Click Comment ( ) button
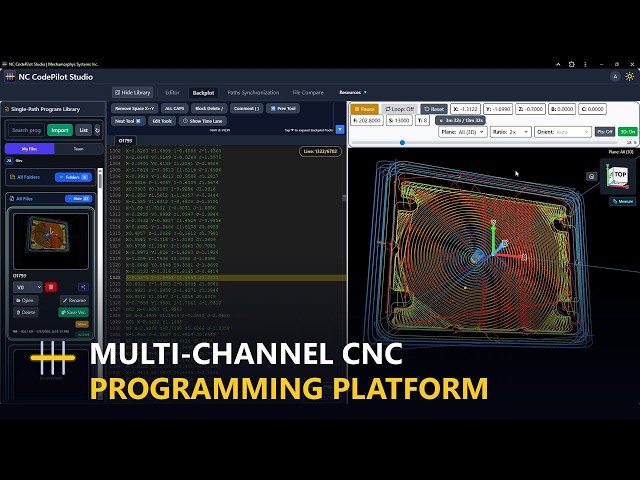 (x=246, y=109)
